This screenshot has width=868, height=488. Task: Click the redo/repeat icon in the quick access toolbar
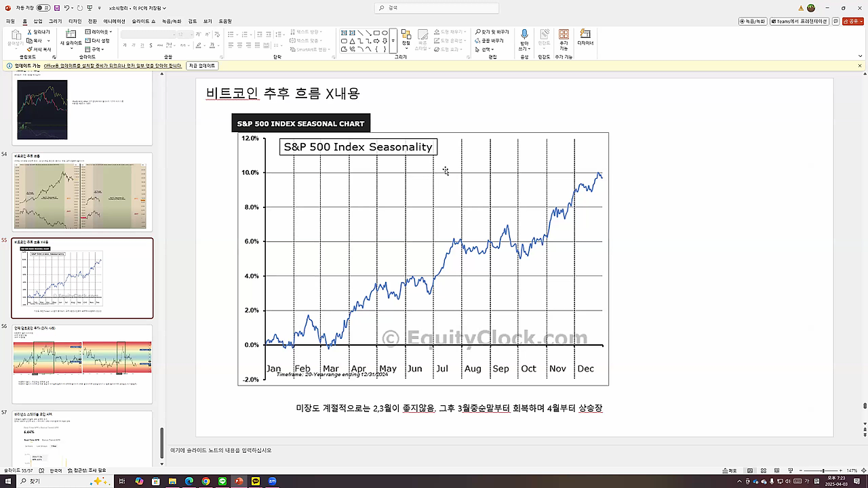tap(80, 8)
